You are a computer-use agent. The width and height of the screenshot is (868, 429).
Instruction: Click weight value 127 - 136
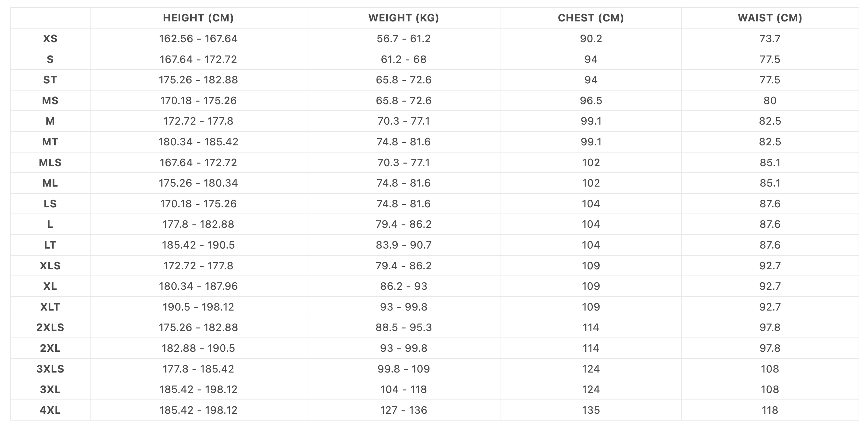[x=404, y=410]
